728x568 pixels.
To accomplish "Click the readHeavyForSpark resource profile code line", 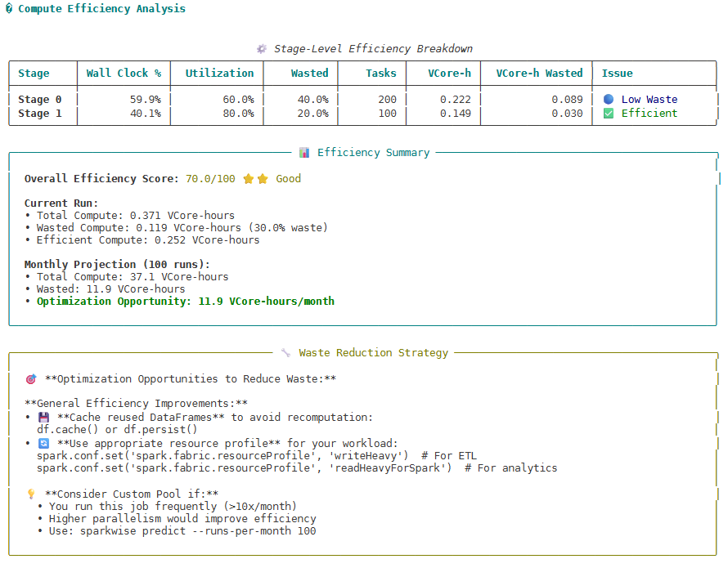I will 297,467.
